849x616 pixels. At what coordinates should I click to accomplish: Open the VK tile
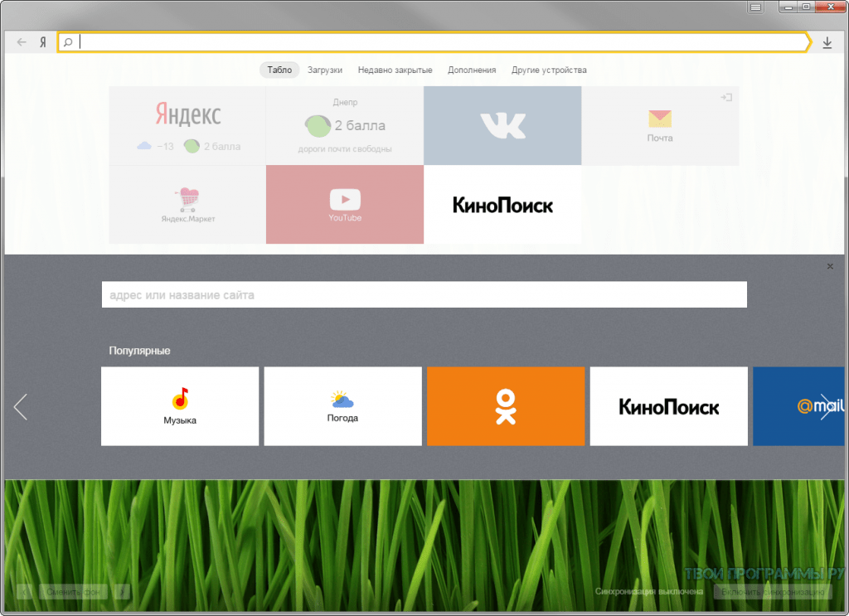[502, 126]
